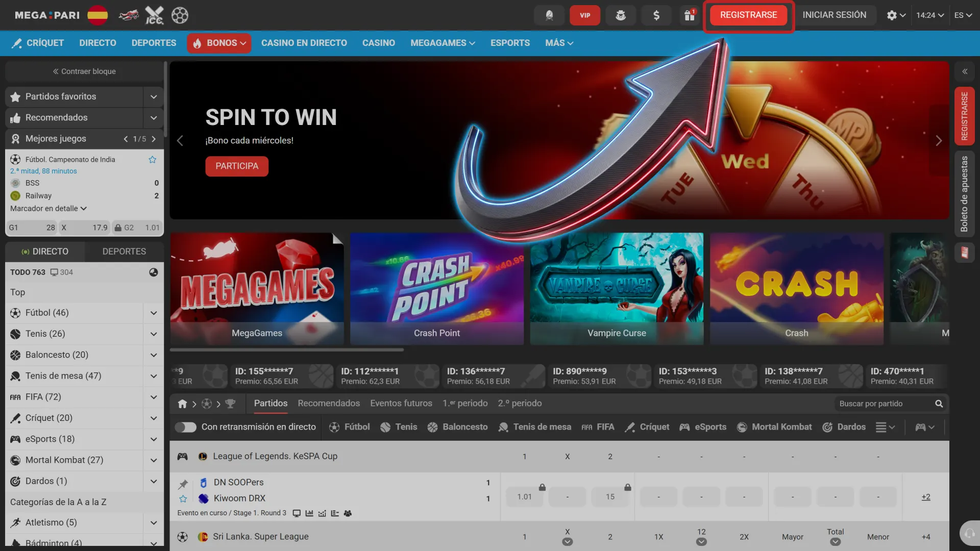Screen dimensions: 980x551
Task: Click the REGISTRARSE button in the header
Action: point(748,15)
